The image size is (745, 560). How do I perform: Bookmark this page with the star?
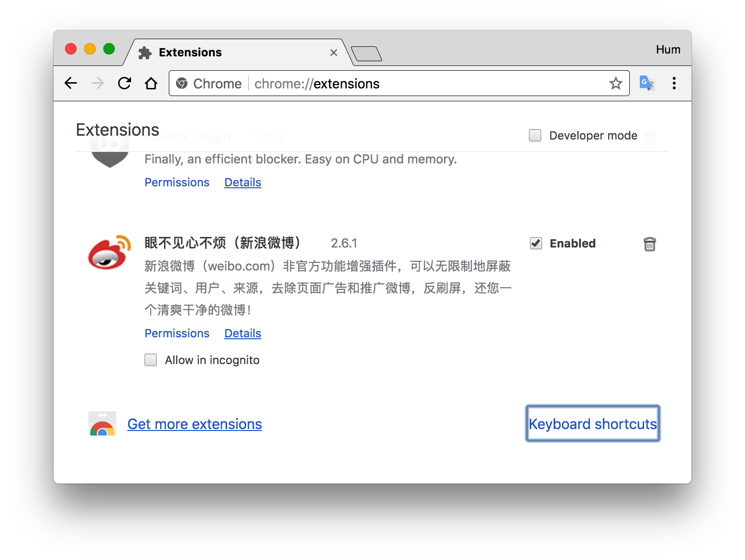coord(615,84)
